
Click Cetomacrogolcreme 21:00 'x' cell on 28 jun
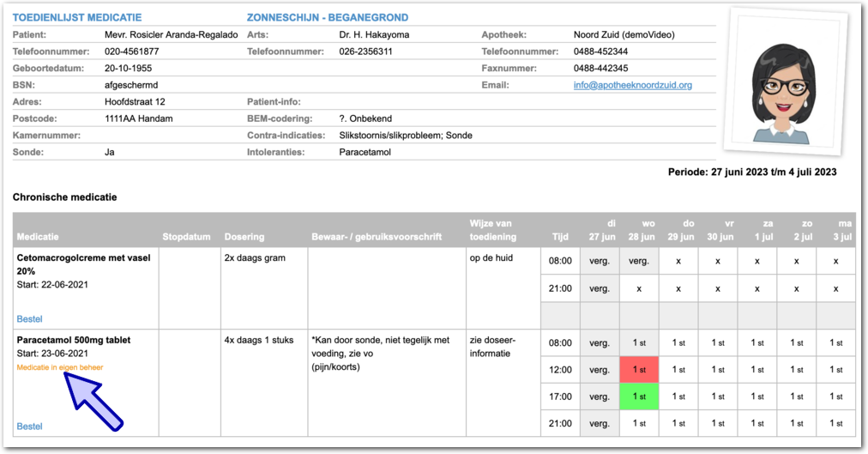click(639, 288)
